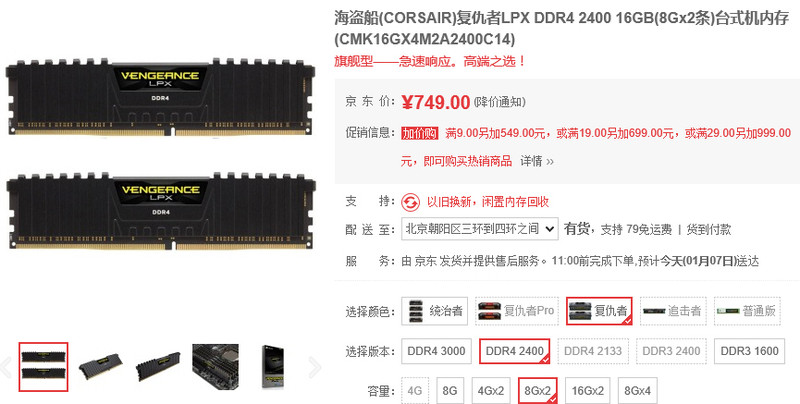This screenshot has width=800, height=404.
Task: Click the 降价通知 price drop alert link
Action: click(x=499, y=102)
